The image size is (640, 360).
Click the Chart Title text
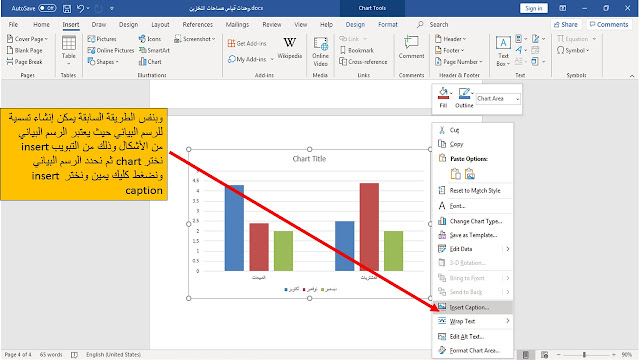pyautogui.click(x=309, y=159)
